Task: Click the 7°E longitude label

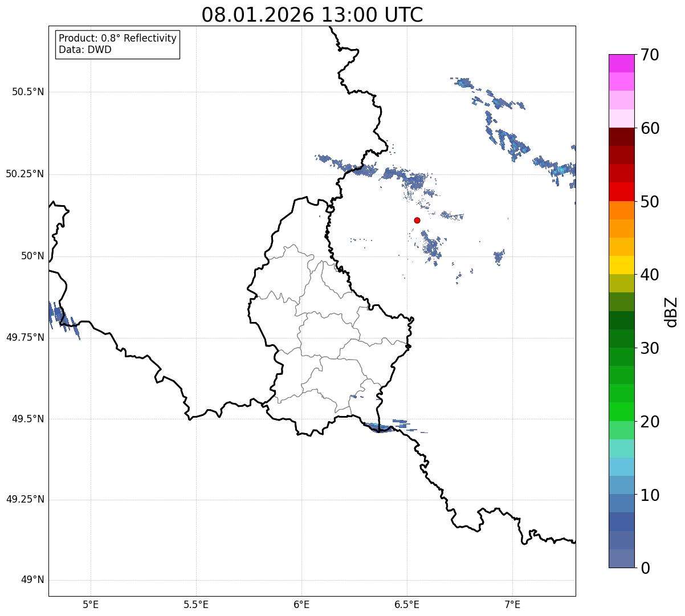Action: click(x=512, y=605)
